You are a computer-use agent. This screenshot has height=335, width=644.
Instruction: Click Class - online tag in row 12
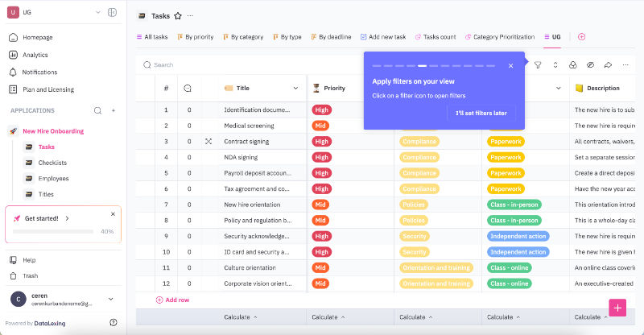(x=510, y=283)
